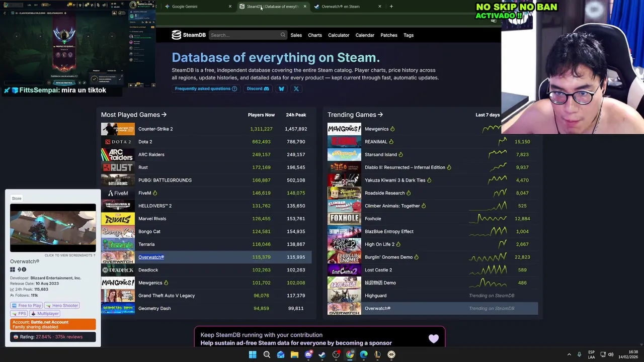Click the heart sponsor icon
This screenshot has width=644, height=362.
434,339
